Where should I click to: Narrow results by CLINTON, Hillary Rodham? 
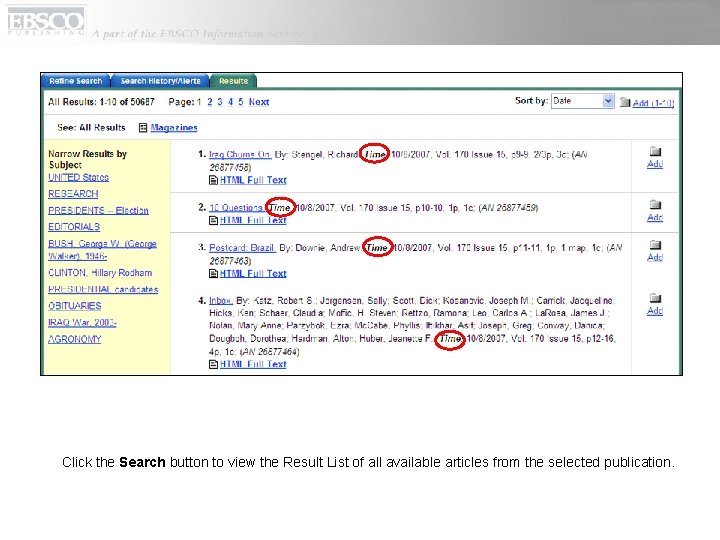[100, 273]
